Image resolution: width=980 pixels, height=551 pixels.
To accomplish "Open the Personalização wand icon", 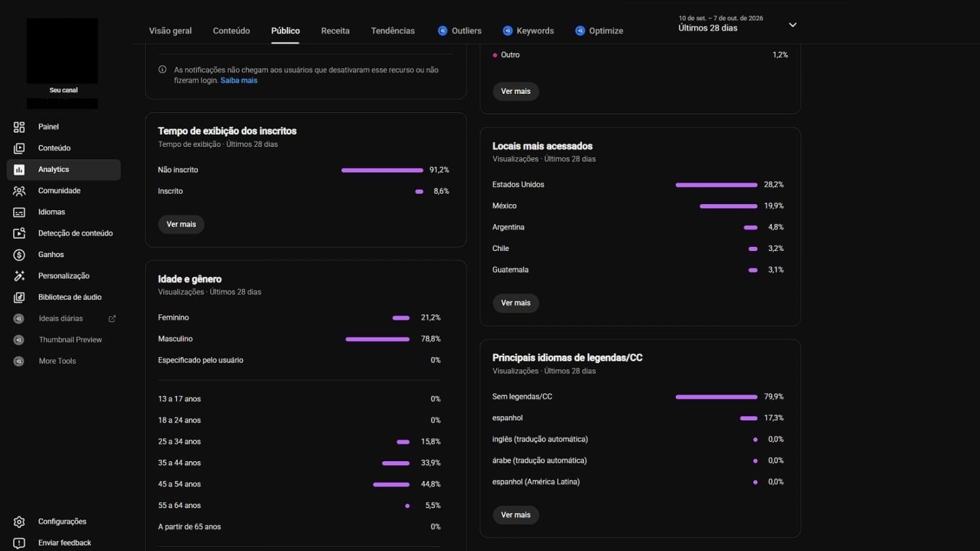I will (x=19, y=276).
